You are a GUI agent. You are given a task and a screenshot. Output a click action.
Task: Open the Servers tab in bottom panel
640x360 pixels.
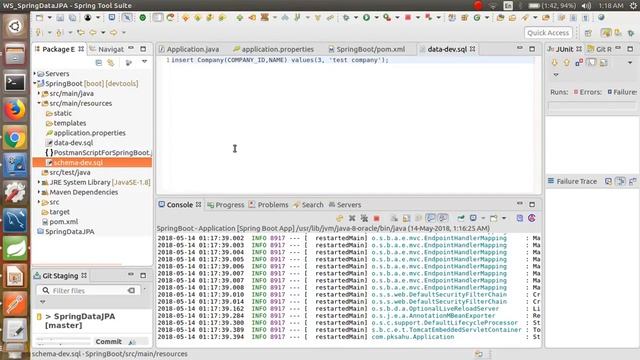coord(345,204)
